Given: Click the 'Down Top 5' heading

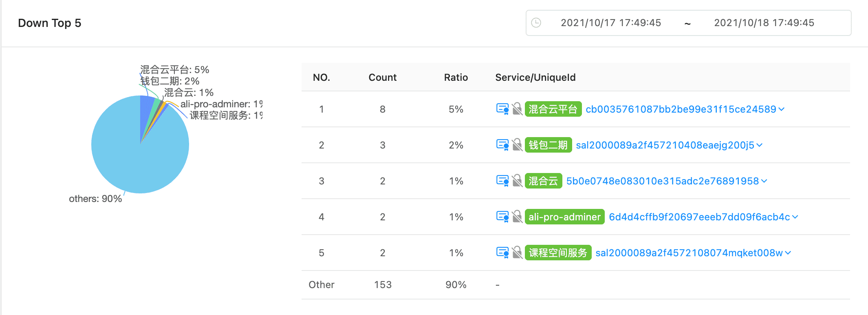Looking at the screenshot, I should tap(50, 23).
